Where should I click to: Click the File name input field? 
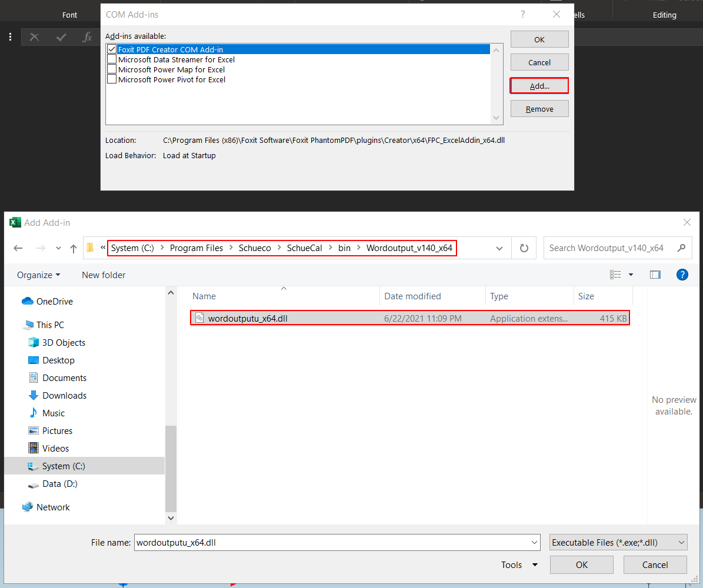point(332,543)
